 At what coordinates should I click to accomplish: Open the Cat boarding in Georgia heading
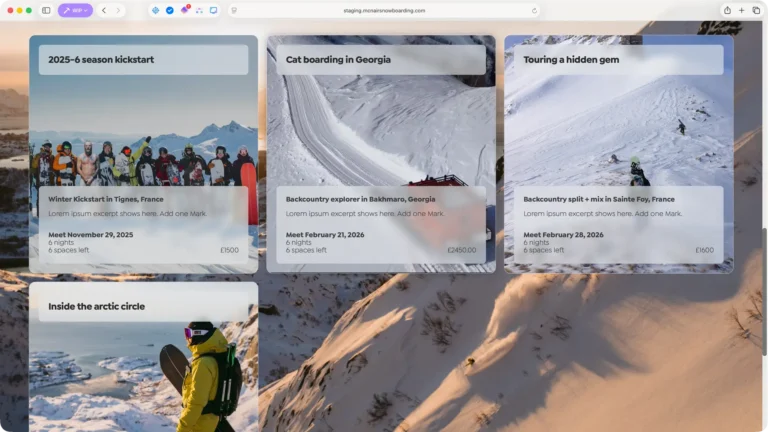point(338,59)
